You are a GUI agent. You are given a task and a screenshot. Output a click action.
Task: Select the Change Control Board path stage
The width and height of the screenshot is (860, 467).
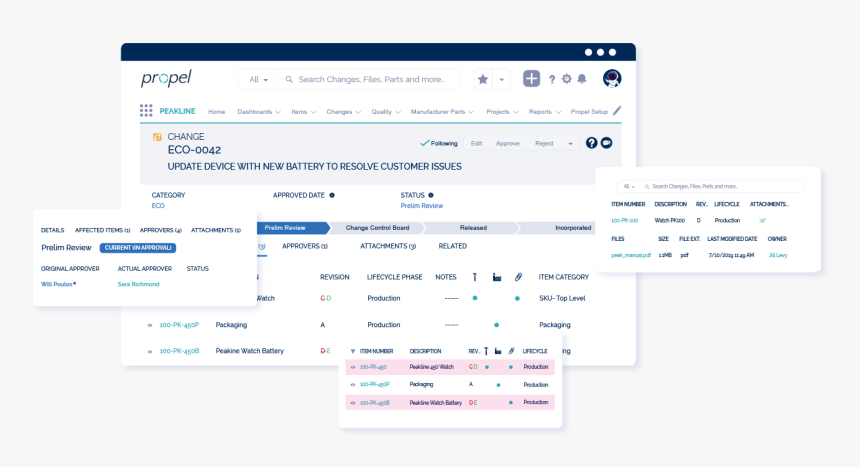click(377, 228)
